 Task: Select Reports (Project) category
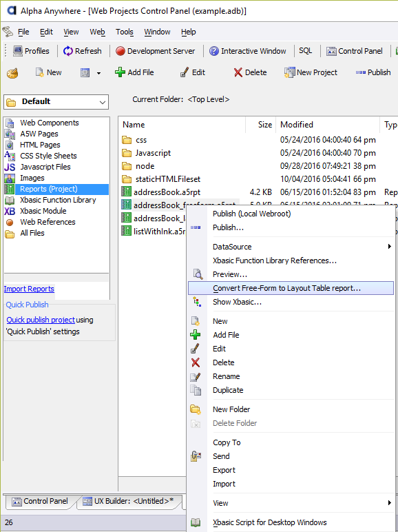(56, 189)
